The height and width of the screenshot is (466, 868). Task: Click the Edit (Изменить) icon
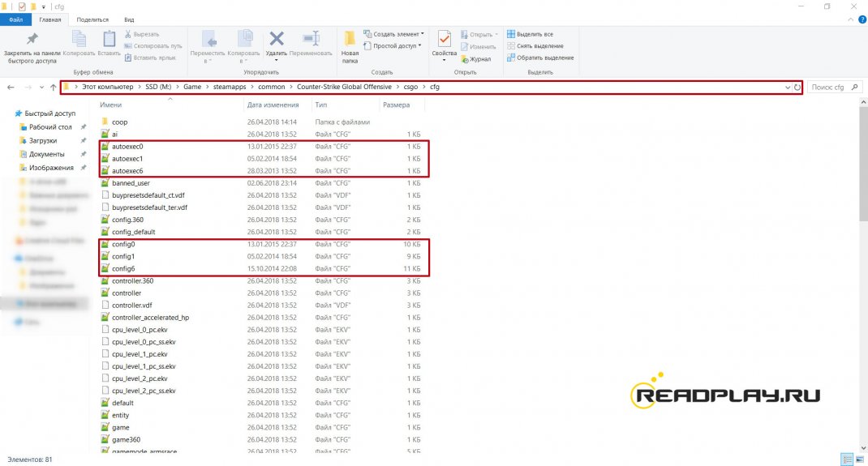tap(465, 46)
